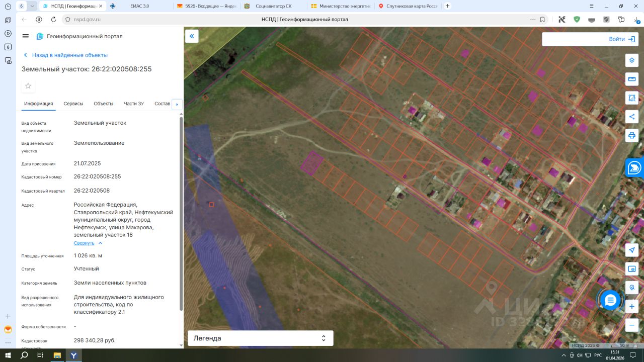Open the Yandex home button in toolbar
This screenshot has width=644, height=362.
pos(39,19)
